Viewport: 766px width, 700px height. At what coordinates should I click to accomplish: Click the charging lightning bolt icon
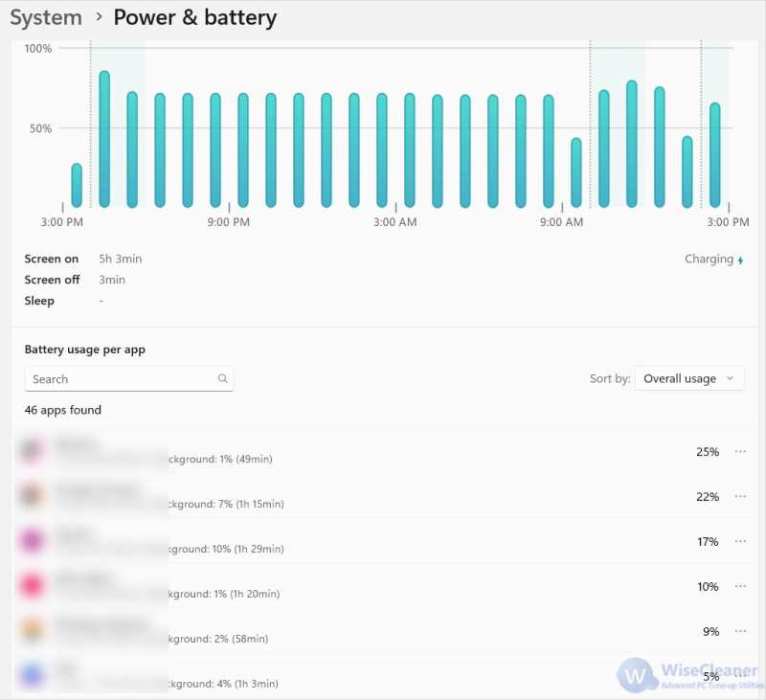pos(740,260)
